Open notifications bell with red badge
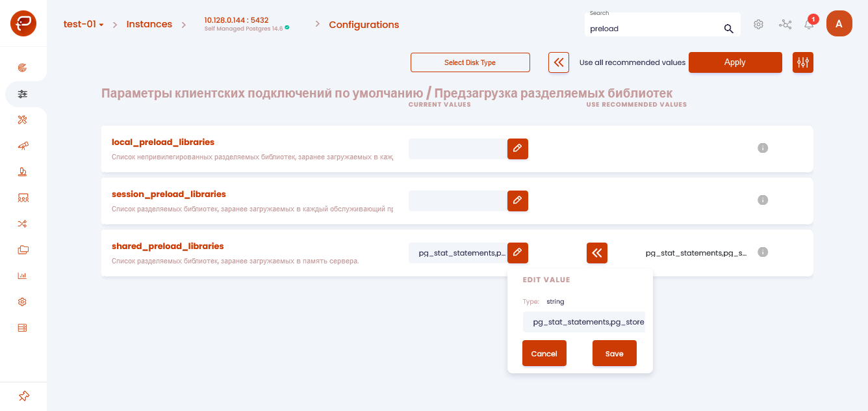Screen dimensions: 868x411 [809, 25]
